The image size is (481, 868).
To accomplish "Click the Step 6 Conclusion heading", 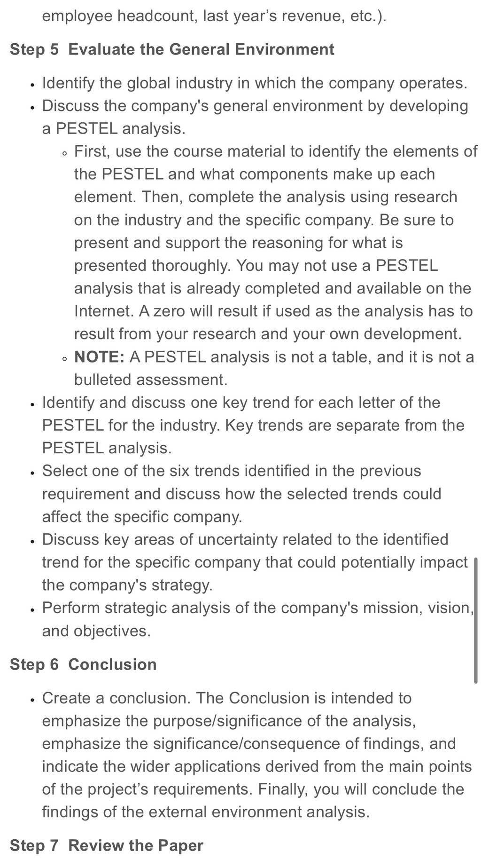I will [83, 664].
